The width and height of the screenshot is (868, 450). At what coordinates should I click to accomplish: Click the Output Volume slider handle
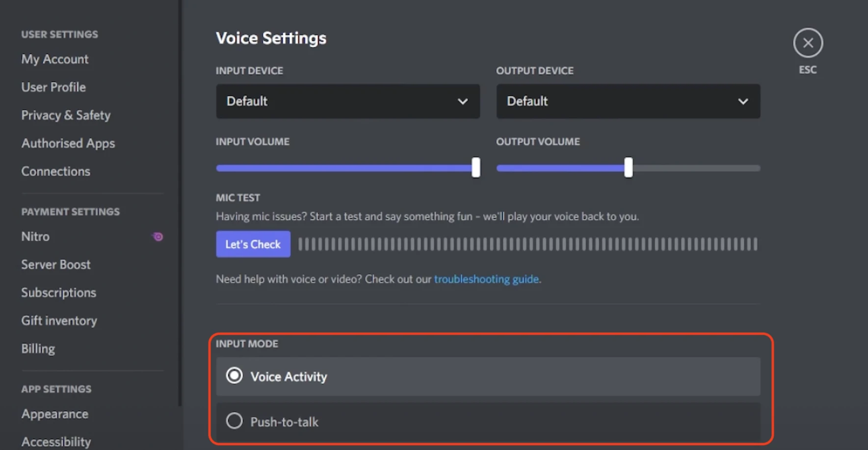tap(628, 168)
